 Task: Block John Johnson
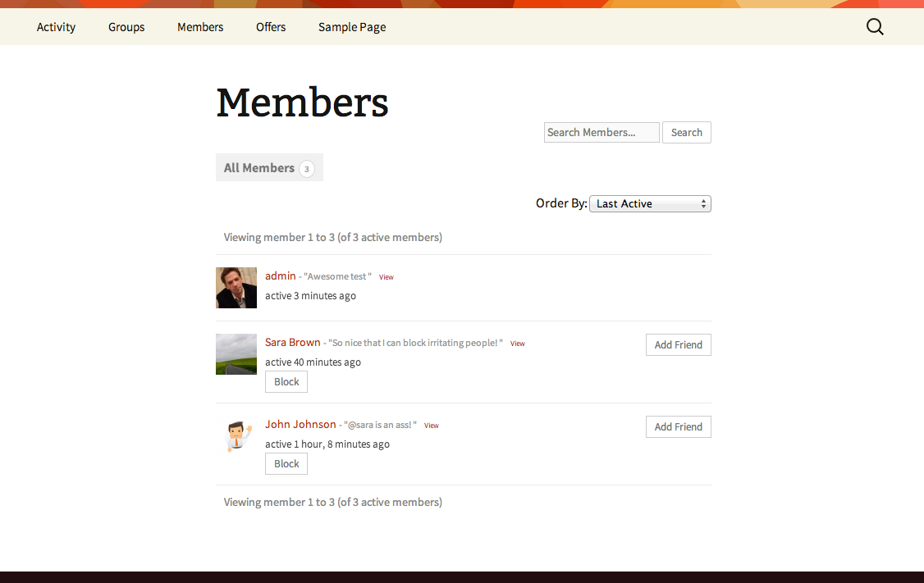pyautogui.click(x=286, y=463)
